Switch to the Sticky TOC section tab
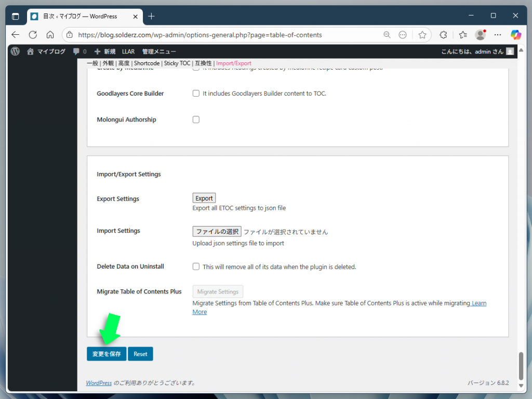Screen dimensions: 532x399 (x=177, y=63)
